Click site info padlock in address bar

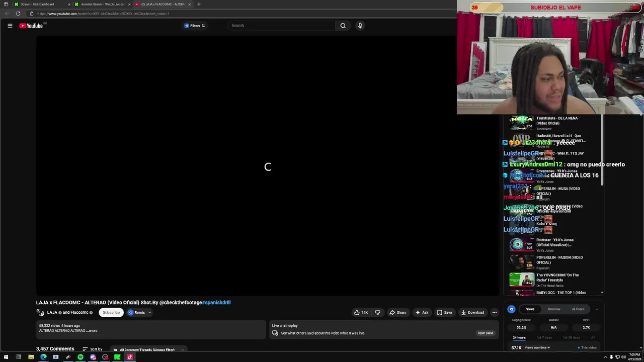pos(31,14)
